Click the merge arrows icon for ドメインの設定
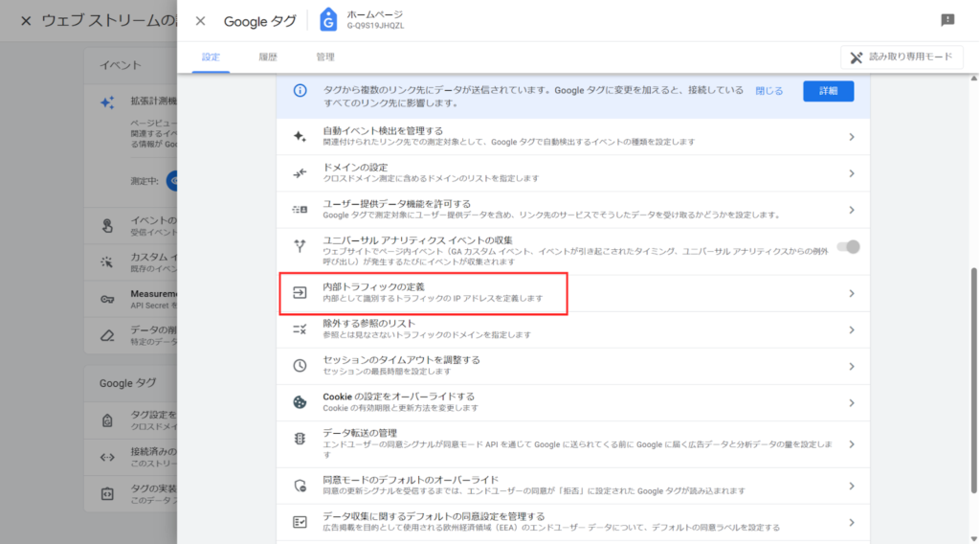 [300, 173]
